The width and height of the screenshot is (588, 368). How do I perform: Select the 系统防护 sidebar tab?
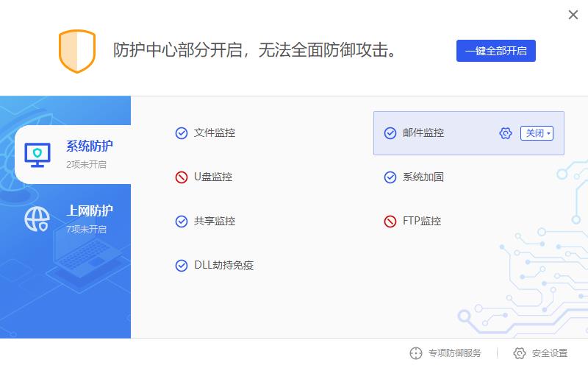tap(73, 154)
